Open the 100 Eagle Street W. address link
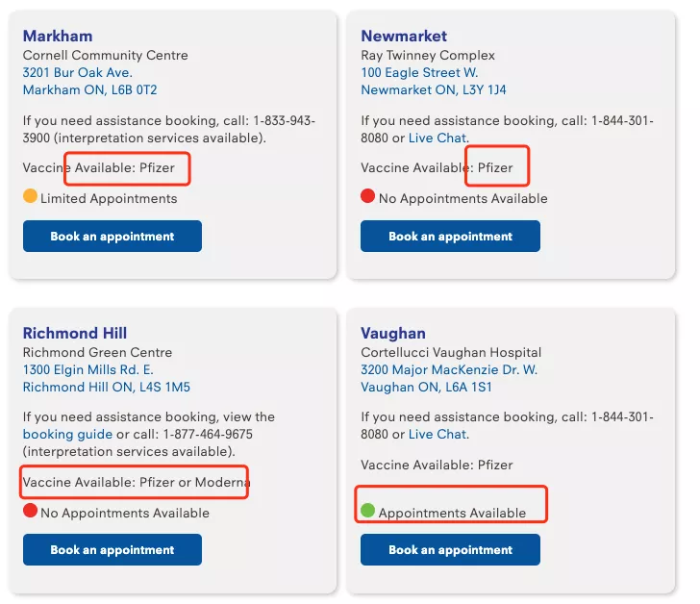700x604 pixels. click(419, 72)
